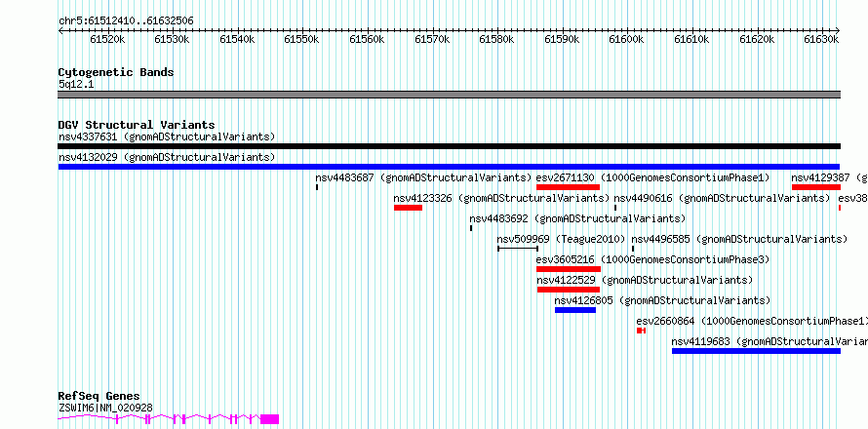The width and height of the screenshot is (868, 429).
Task: Click the chr5:61512410..61632506 coordinate label
Action: [x=126, y=21]
